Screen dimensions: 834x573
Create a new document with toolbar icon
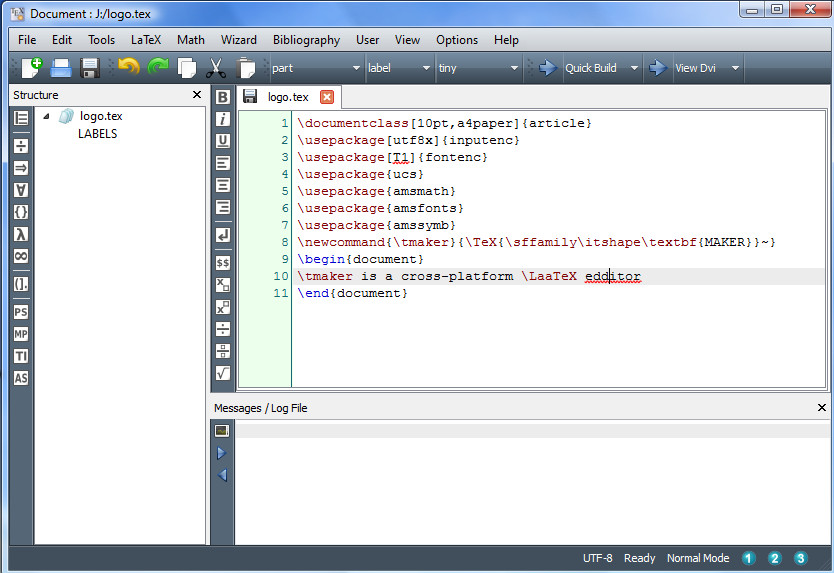[32, 68]
